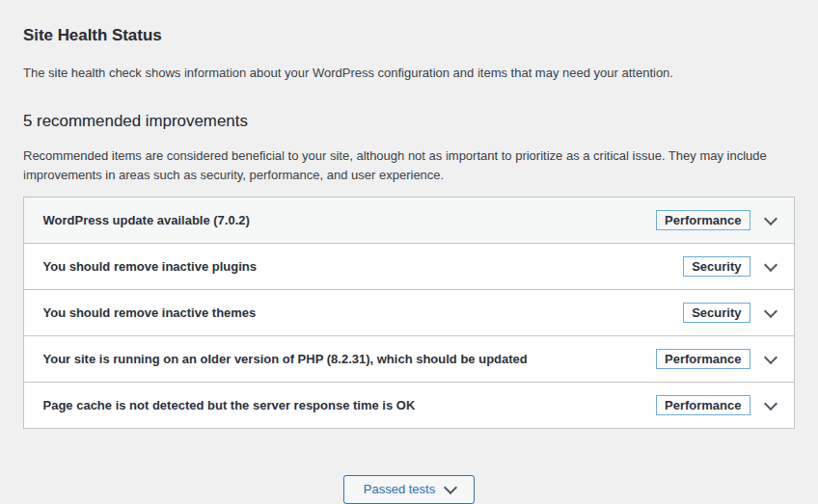Click Performance badge on Page cache row

click(702, 406)
